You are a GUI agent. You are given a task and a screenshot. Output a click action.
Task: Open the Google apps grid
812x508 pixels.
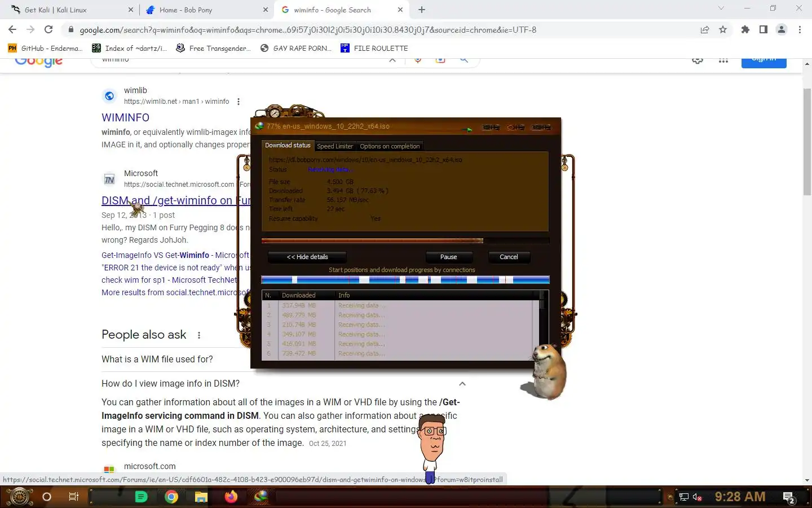point(723,60)
